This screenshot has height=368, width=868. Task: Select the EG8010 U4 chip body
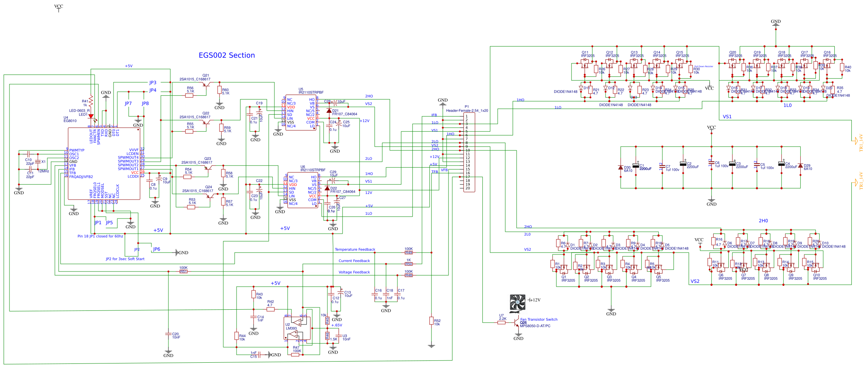[x=104, y=164]
